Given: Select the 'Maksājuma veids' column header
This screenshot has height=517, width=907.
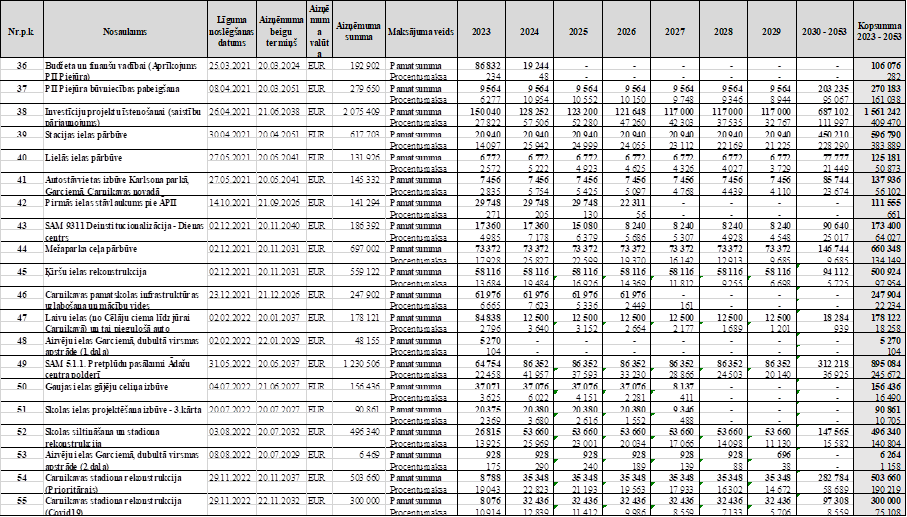Looking at the screenshot, I should tap(422, 31).
